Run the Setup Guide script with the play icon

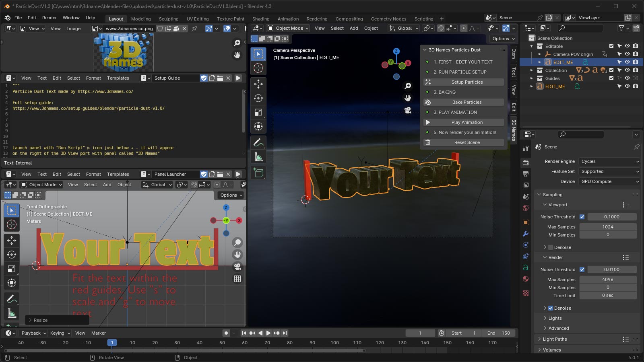(x=238, y=78)
